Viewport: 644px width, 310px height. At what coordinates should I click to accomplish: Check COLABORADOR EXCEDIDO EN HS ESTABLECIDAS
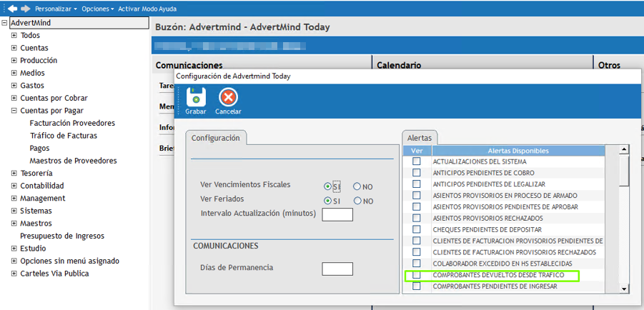point(417,263)
